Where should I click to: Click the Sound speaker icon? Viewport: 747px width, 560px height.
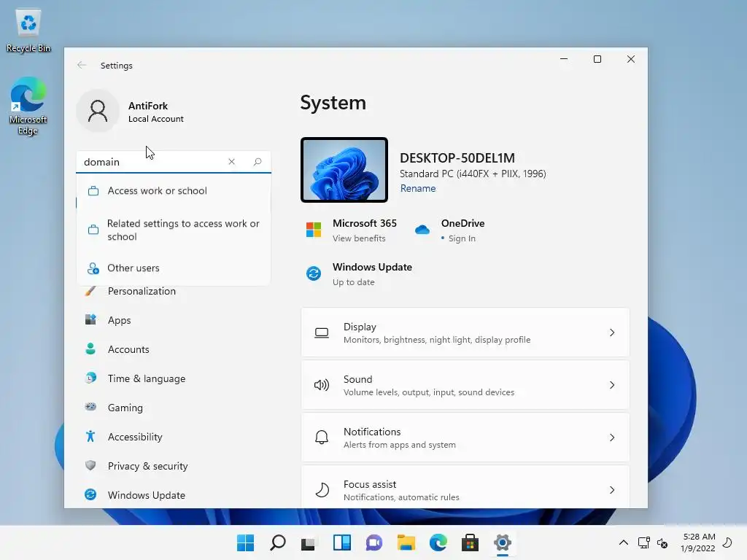click(322, 385)
